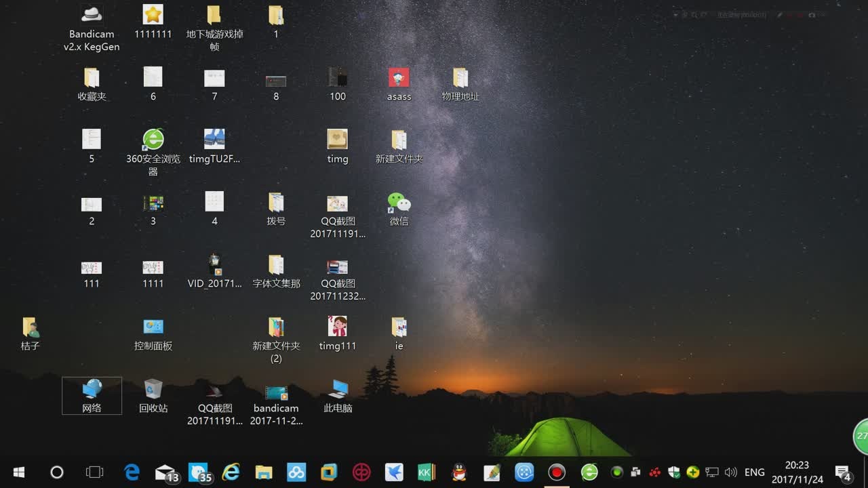Launch Microsoft Edge from taskbar

(132, 472)
